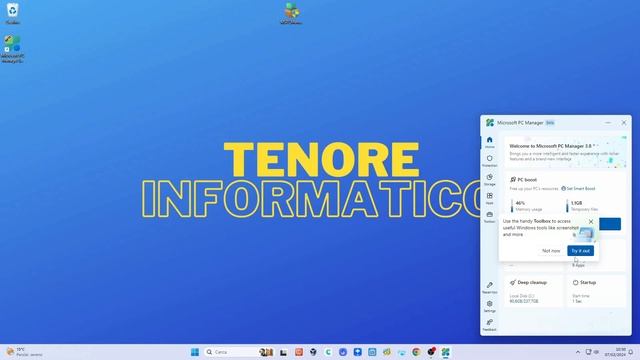Open the weather widget in taskbar
This screenshot has width=640, height=360.
pyautogui.click(x=24, y=352)
